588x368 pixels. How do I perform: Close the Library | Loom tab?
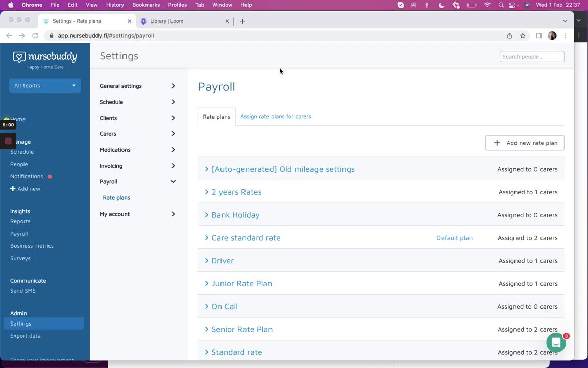pyautogui.click(x=227, y=21)
